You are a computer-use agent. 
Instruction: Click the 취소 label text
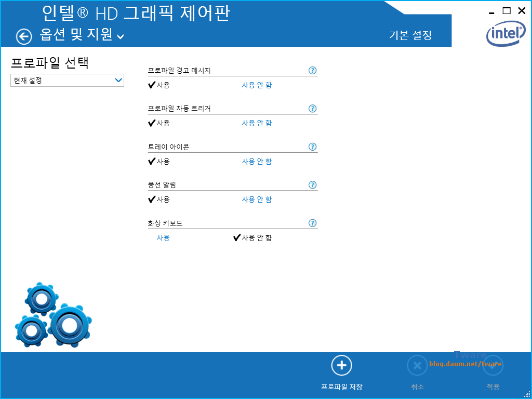417,387
